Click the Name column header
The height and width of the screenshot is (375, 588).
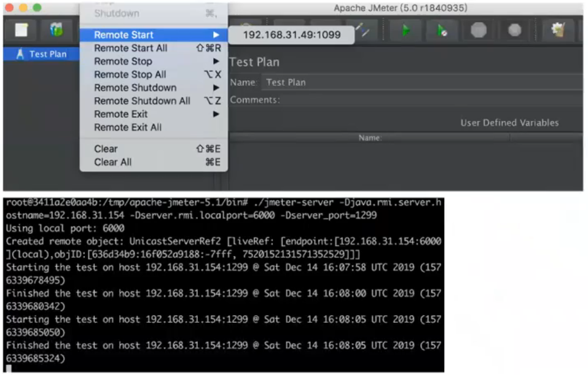369,138
